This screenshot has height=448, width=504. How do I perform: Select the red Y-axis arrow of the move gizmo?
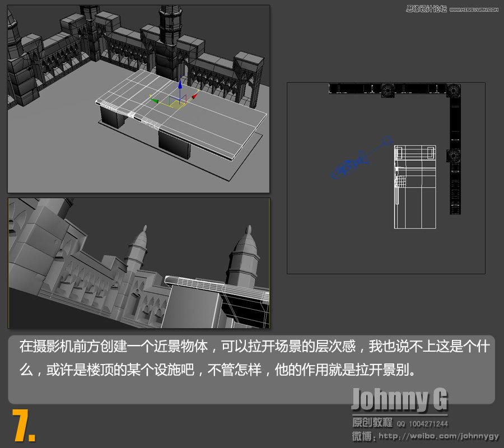click(194, 96)
